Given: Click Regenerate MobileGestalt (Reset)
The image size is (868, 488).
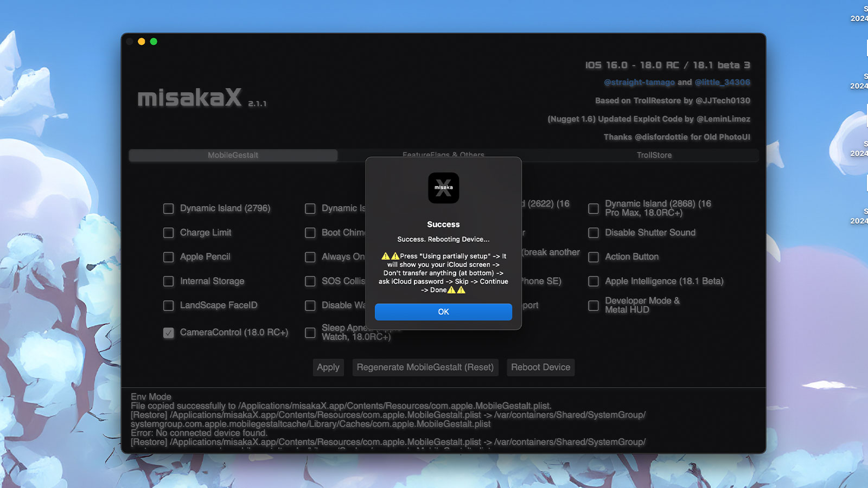Looking at the screenshot, I should 425,367.
